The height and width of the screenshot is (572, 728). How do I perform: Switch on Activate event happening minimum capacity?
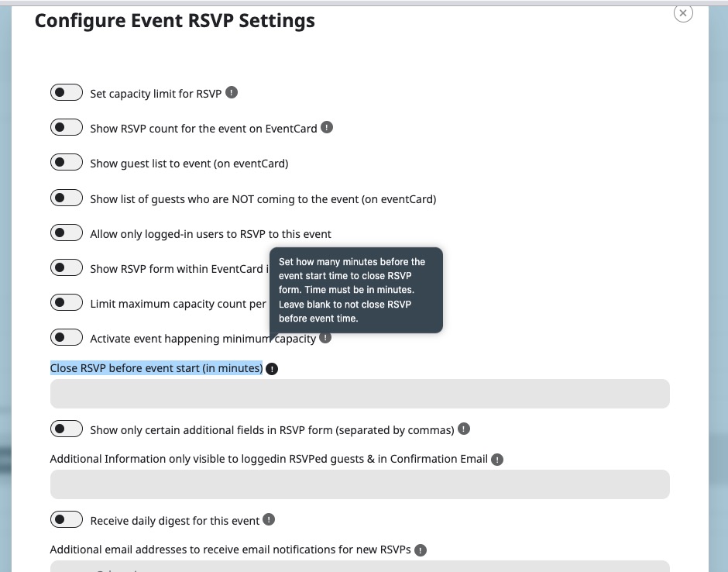pyautogui.click(x=67, y=338)
